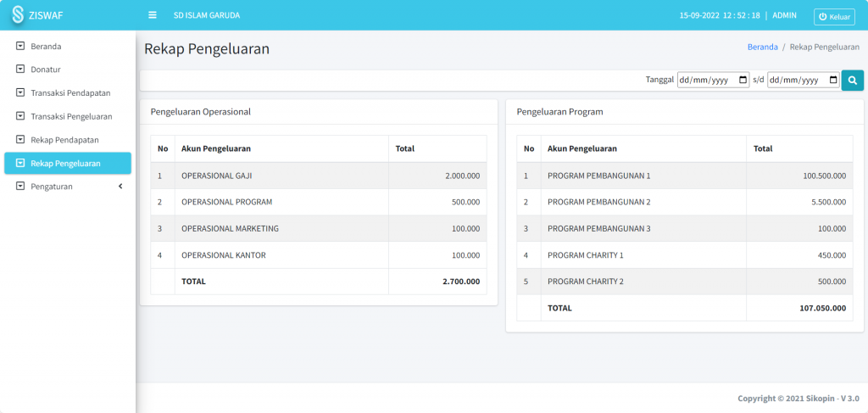The image size is (868, 413).
Task: Click the OPERASIONAL KANTOR row name
Action: click(224, 255)
